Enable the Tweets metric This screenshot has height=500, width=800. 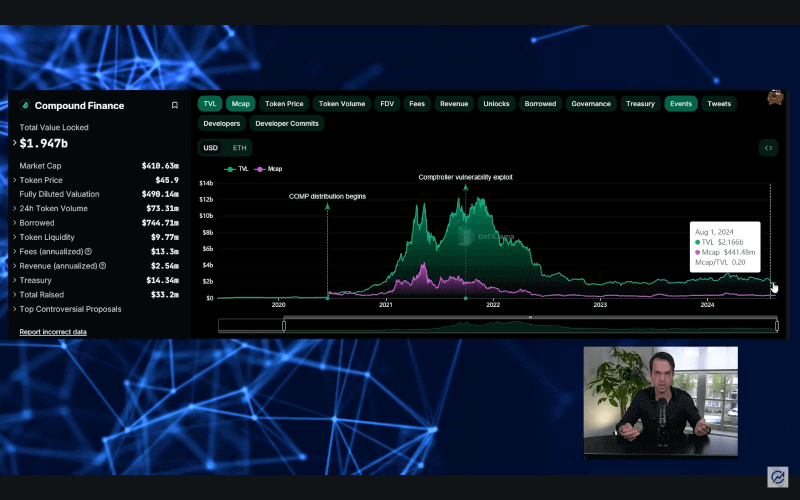(x=719, y=104)
